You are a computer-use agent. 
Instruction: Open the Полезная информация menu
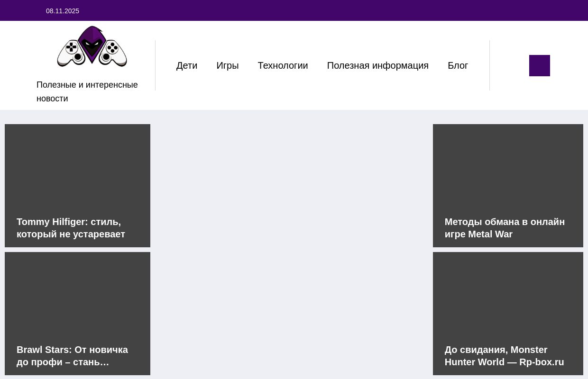tap(377, 65)
